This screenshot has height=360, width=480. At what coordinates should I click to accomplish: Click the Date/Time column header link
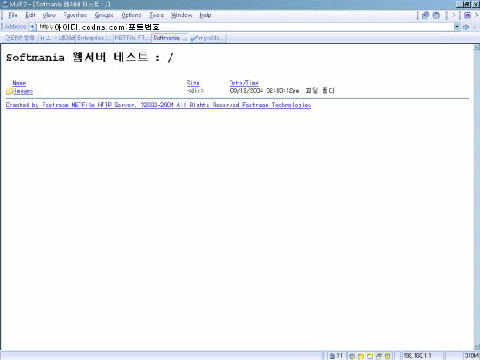pyautogui.click(x=244, y=83)
